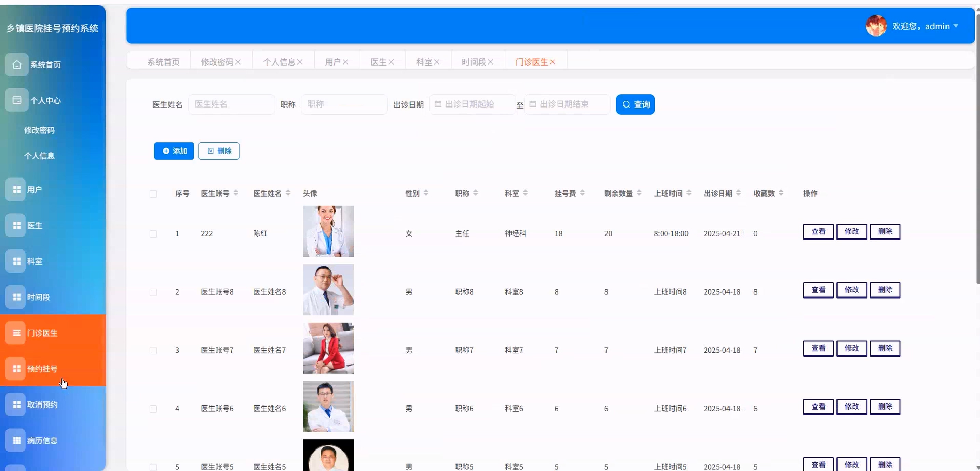Select checkbox for 医生账号7 row
The image size is (980, 471).
click(153, 351)
